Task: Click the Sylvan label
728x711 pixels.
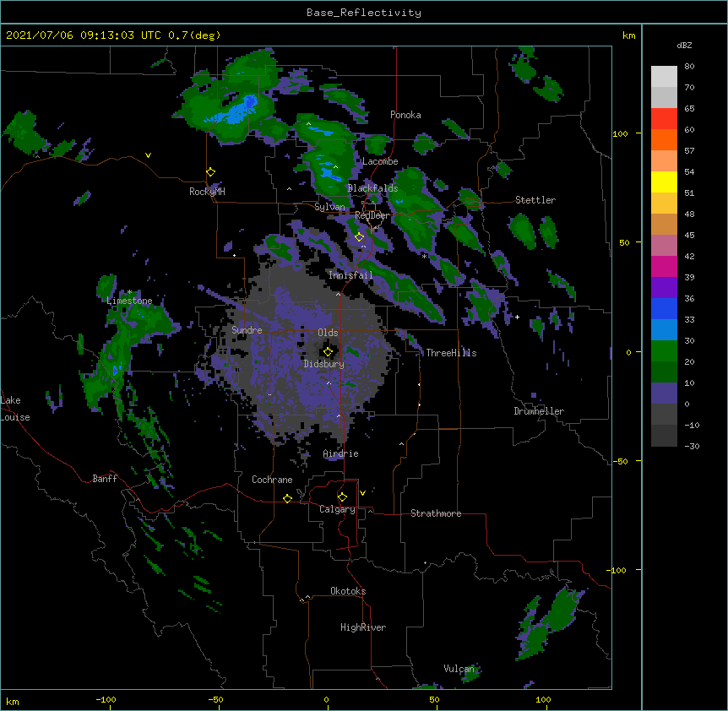Action: coord(329,207)
